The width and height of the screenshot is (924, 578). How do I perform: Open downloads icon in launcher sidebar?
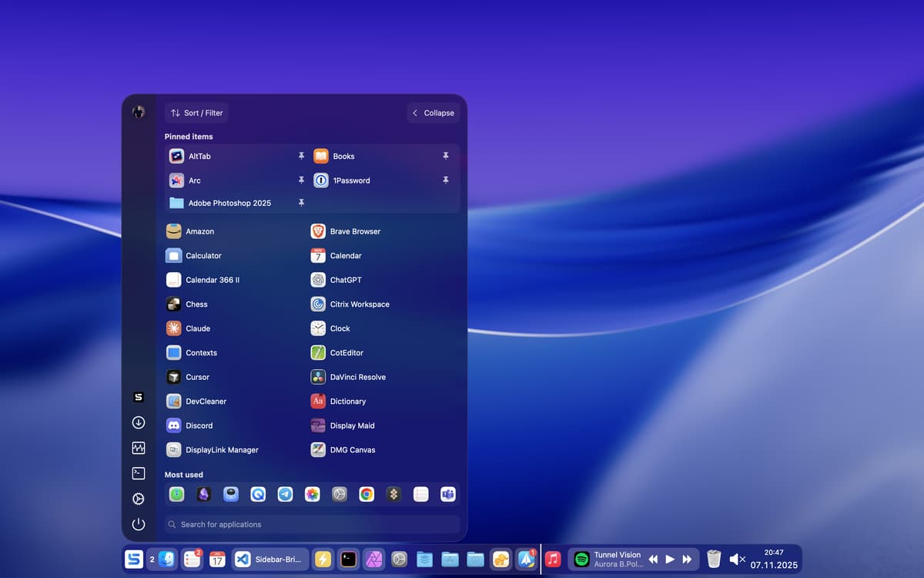click(139, 422)
